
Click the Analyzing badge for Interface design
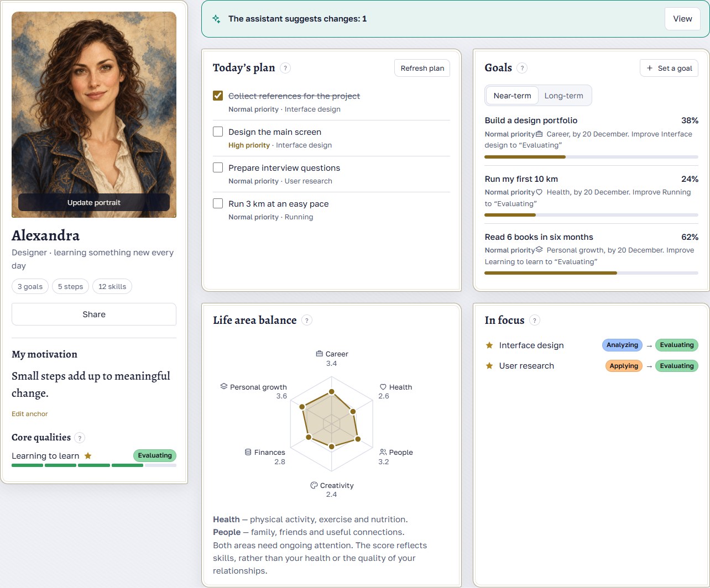coord(622,345)
